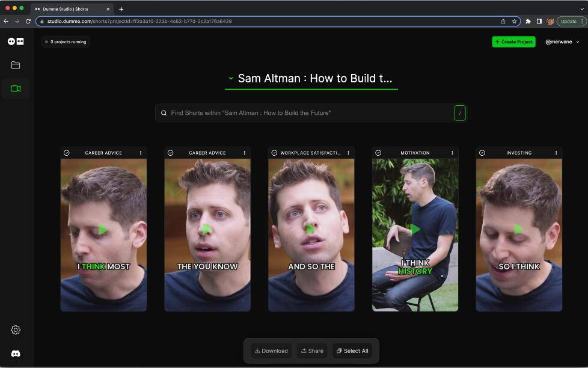Switch to the Dumme Studio browser tab
Image resolution: width=588 pixels, height=368 pixels.
click(68, 9)
